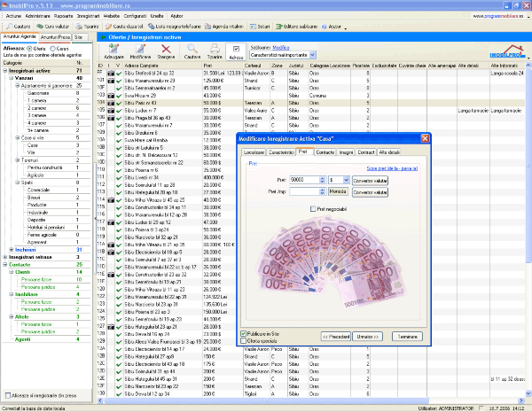Click the red Stergere delete icon
Image resolution: width=532 pixels, height=412 pixels.
pyautogui.click(x=166, y=50)
